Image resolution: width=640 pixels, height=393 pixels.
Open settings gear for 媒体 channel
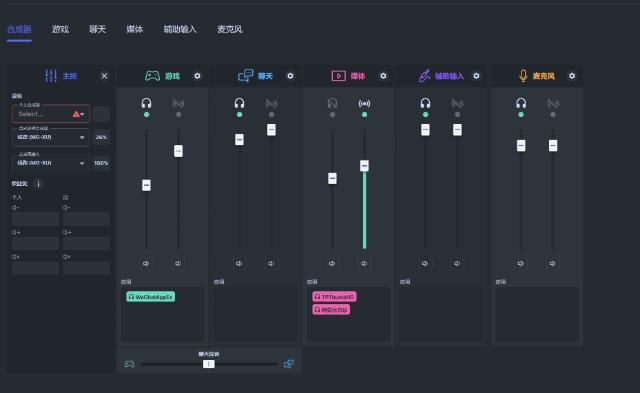coord(383,76)
